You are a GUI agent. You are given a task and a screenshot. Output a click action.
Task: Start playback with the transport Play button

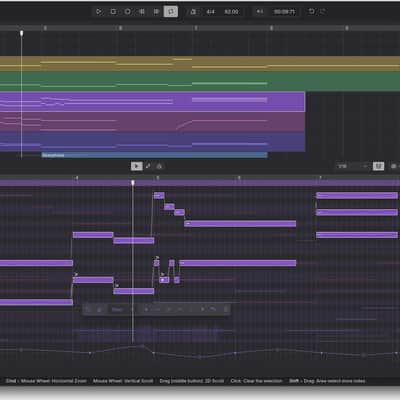click(99, 12)
